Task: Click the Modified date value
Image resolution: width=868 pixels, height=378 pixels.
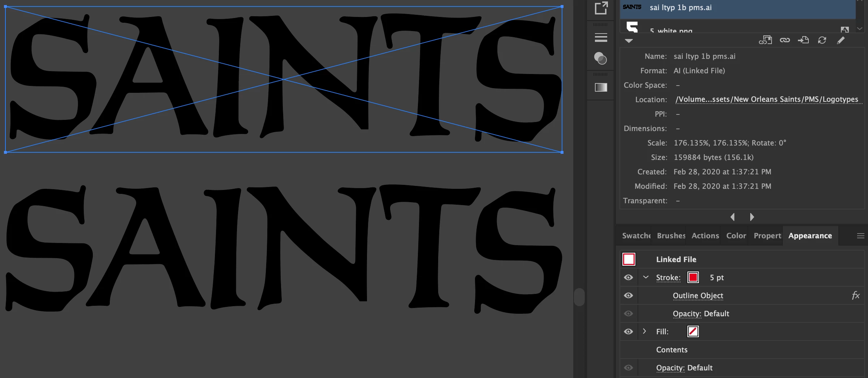Action: 722,186
